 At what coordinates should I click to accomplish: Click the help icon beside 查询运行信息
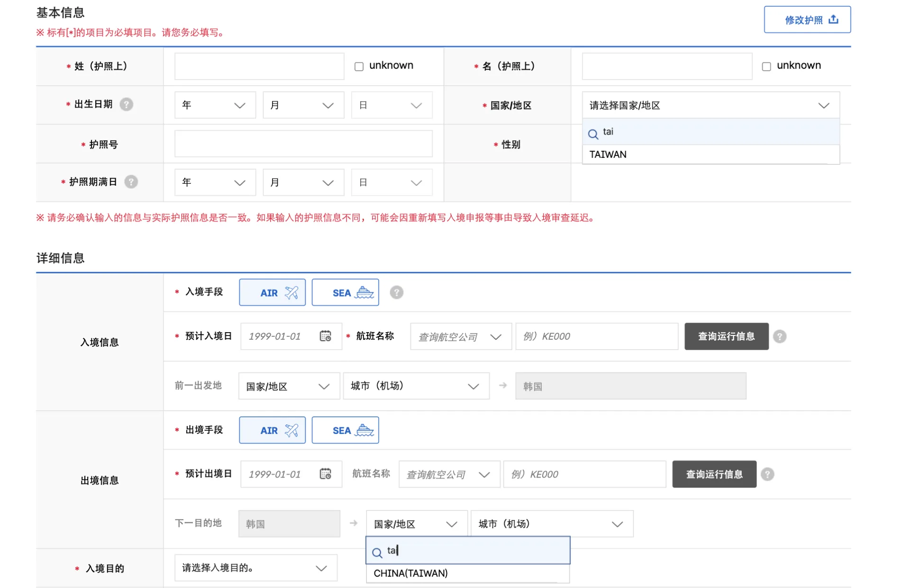[x=780, y=336]
